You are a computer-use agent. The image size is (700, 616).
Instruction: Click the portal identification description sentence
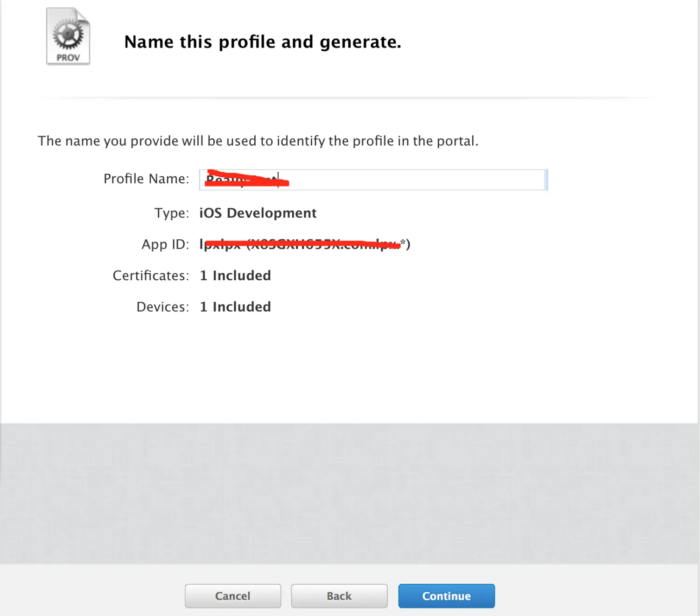click(x=258, y=141)
